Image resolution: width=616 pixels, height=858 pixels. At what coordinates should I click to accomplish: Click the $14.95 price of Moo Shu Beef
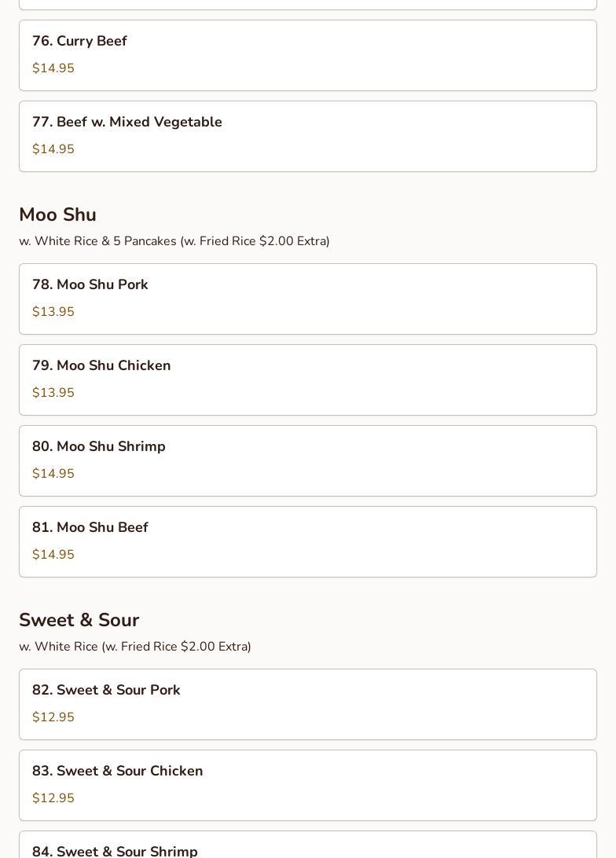[x=53, y=555]
